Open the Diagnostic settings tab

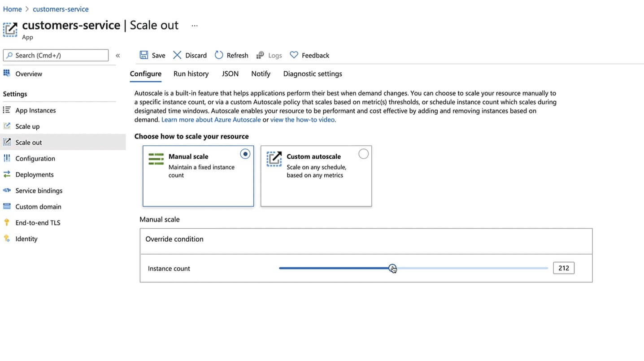pyautogui.click(x=313, y=74)
